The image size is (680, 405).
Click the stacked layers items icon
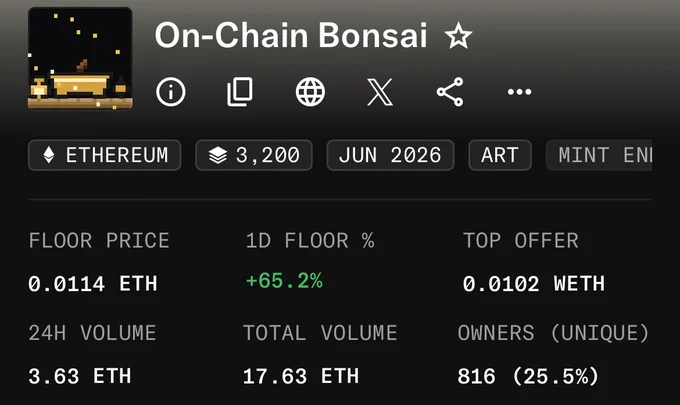click(218, 155)
